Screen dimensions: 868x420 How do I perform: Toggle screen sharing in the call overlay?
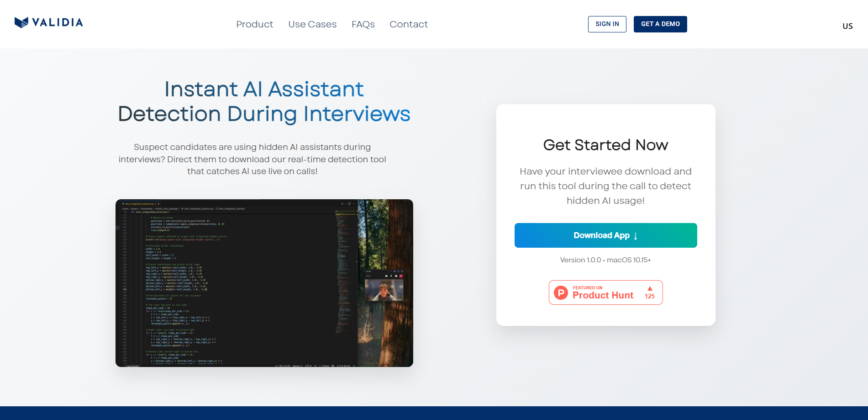(x=396, y=276)
